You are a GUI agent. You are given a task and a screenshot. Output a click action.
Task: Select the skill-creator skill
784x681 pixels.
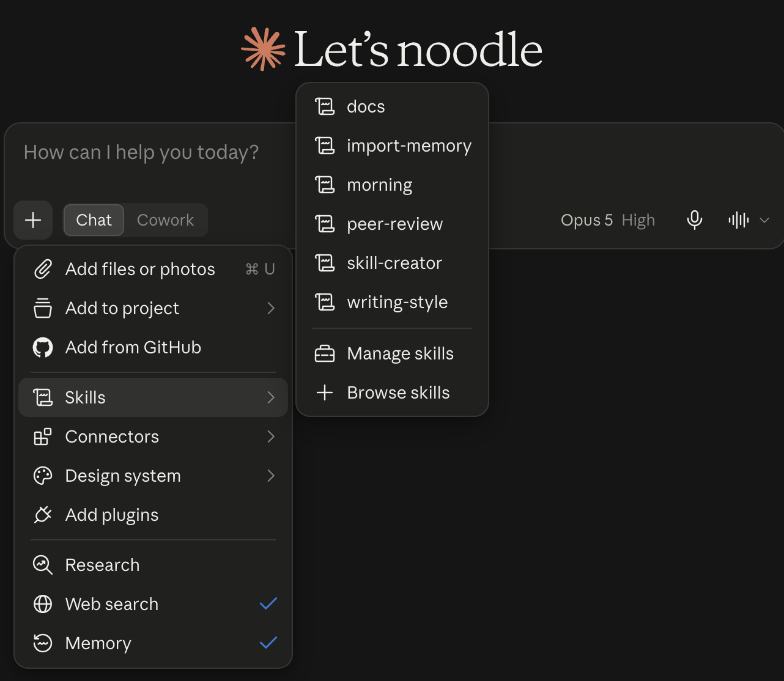(x=392, y=263)
